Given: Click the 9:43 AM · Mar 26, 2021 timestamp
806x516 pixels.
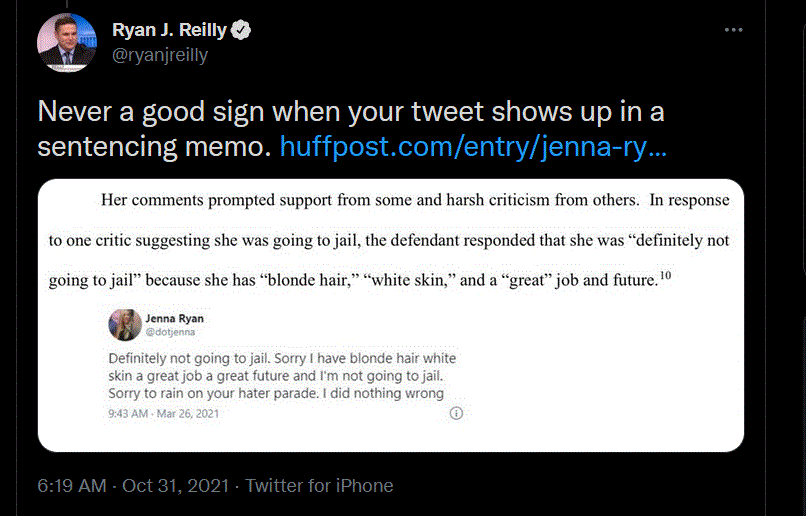Looking at the screenshot, I should (x=162, y=413).
